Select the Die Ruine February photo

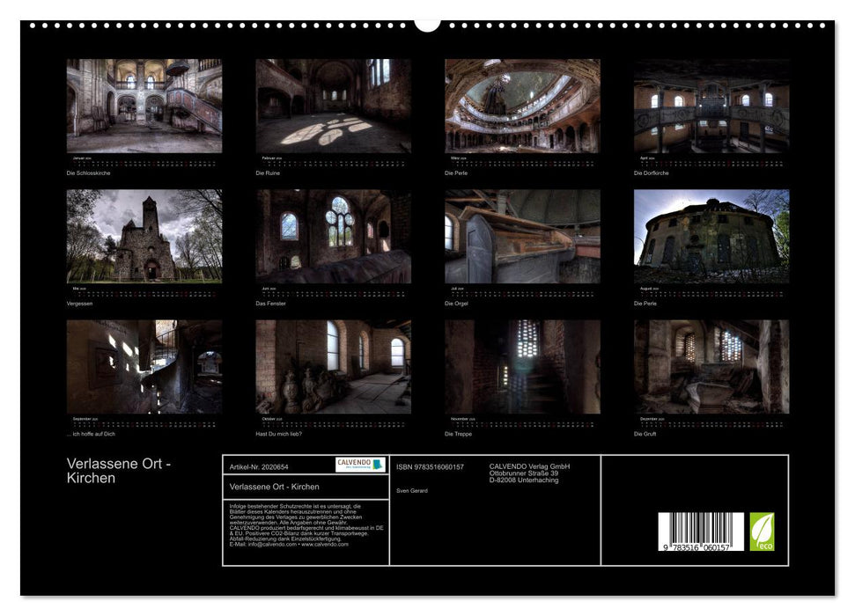[333, 106]
